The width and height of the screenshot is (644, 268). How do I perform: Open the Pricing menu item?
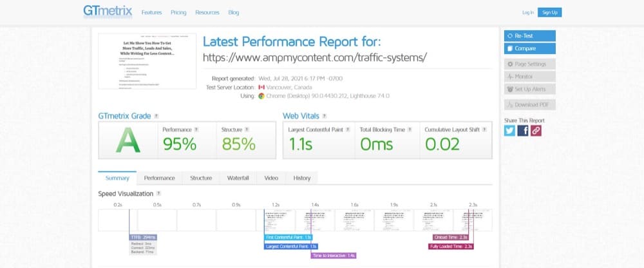[x=178, y=12]
